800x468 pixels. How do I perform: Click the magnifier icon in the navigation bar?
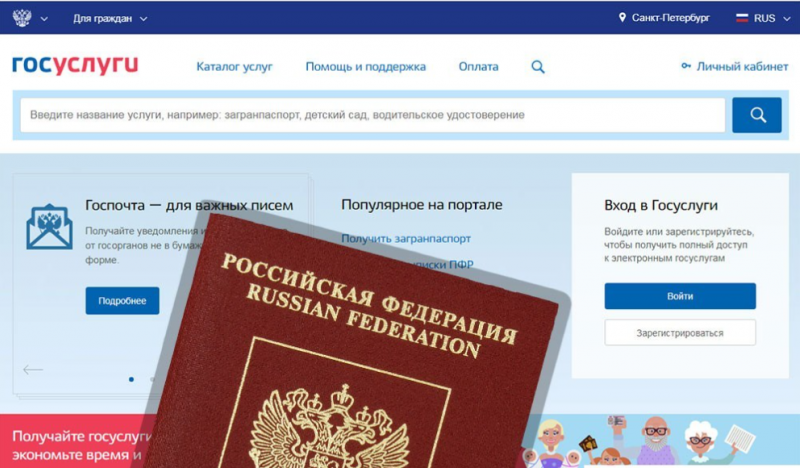click(x=538, y=67)
